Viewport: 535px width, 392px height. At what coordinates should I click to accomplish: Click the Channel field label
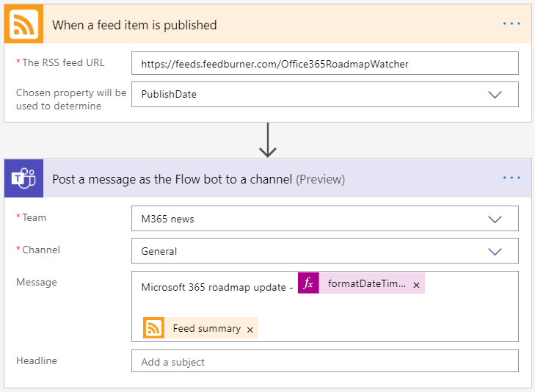coord(41,250)
